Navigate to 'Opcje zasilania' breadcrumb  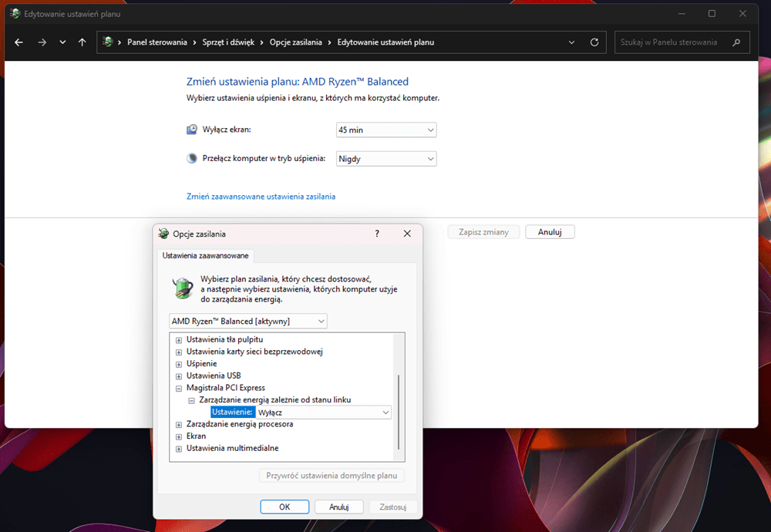click(295, 42)
